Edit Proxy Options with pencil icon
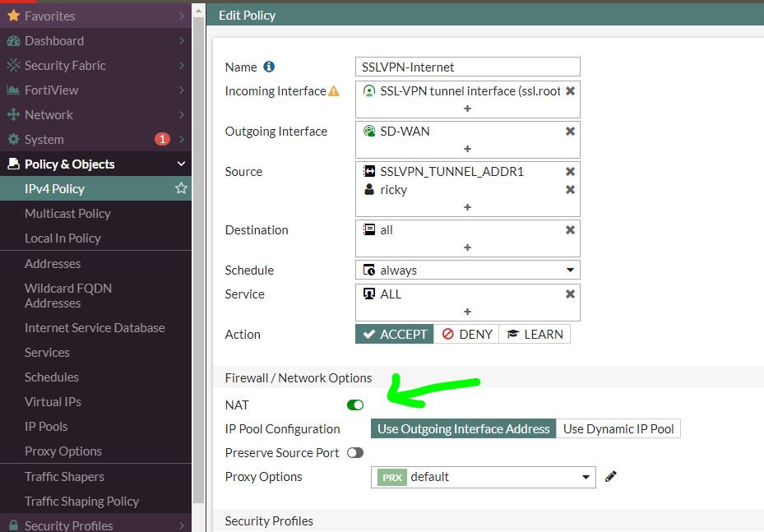 610,476
